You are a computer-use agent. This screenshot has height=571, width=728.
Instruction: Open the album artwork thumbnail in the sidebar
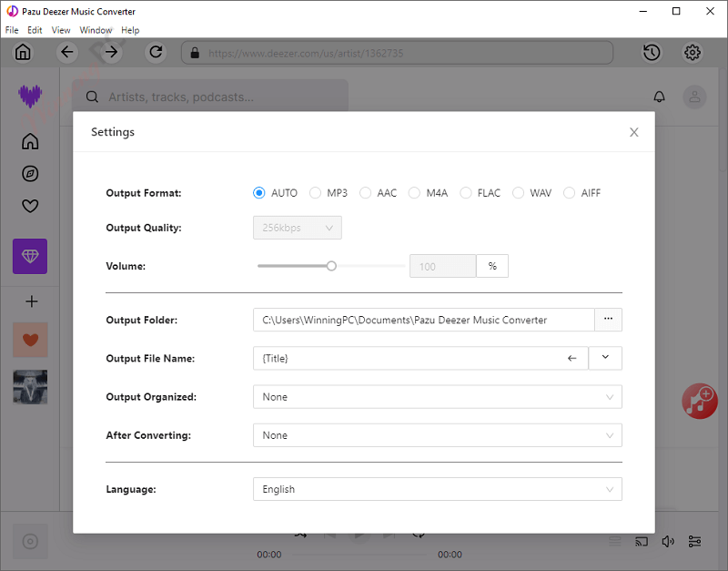(x=30, y=387)
